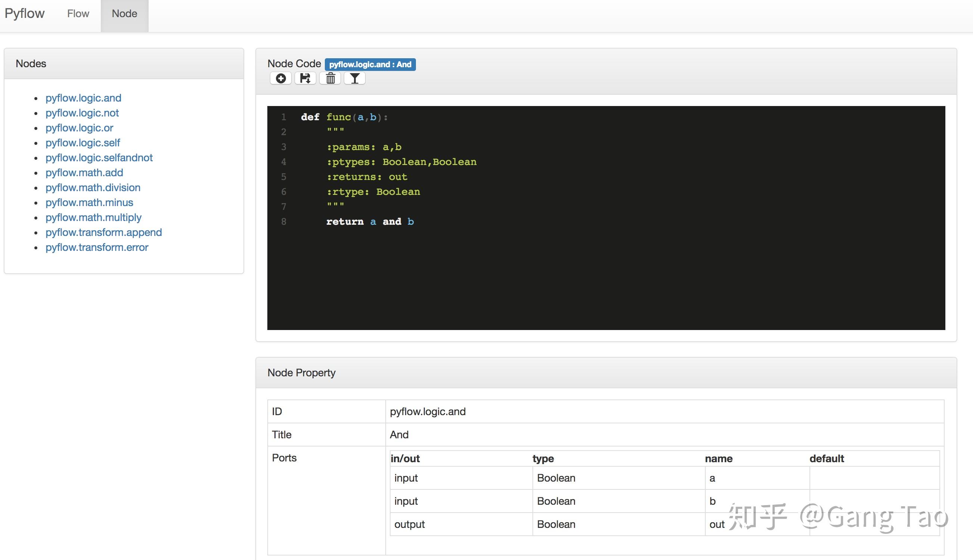This screenshot has height=560, width=973.
Task: Select the Node tab in navbar
Action: click(x=124, y=14)
